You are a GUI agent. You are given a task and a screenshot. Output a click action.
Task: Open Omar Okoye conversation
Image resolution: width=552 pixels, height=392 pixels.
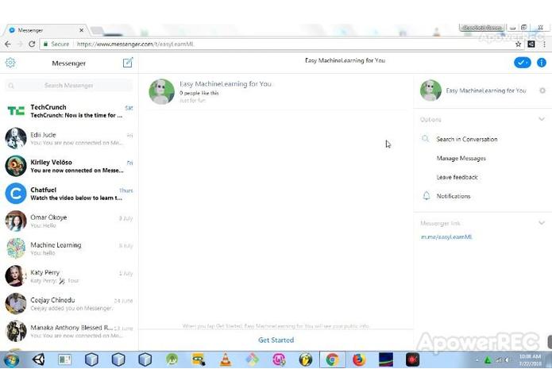[x=69, y=221]
